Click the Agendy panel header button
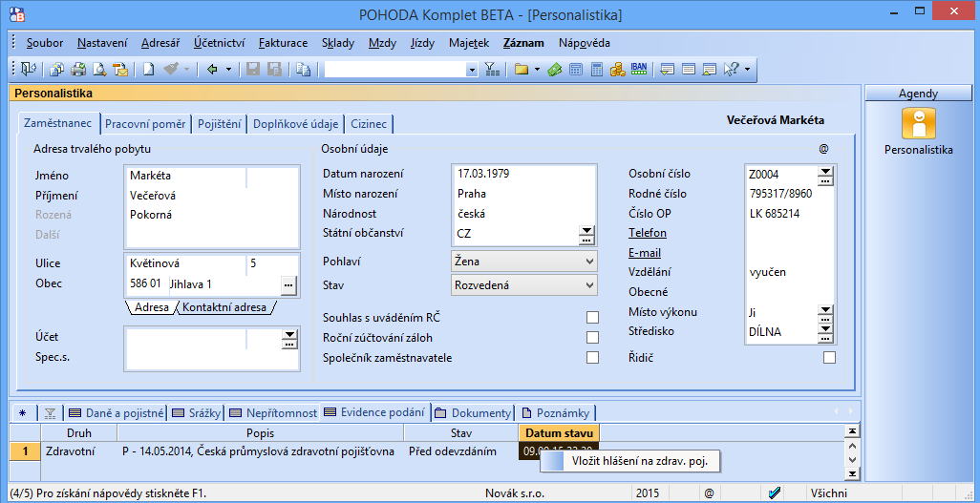The height and width of the screenshot is (503, 980). (x=918, y=94)
